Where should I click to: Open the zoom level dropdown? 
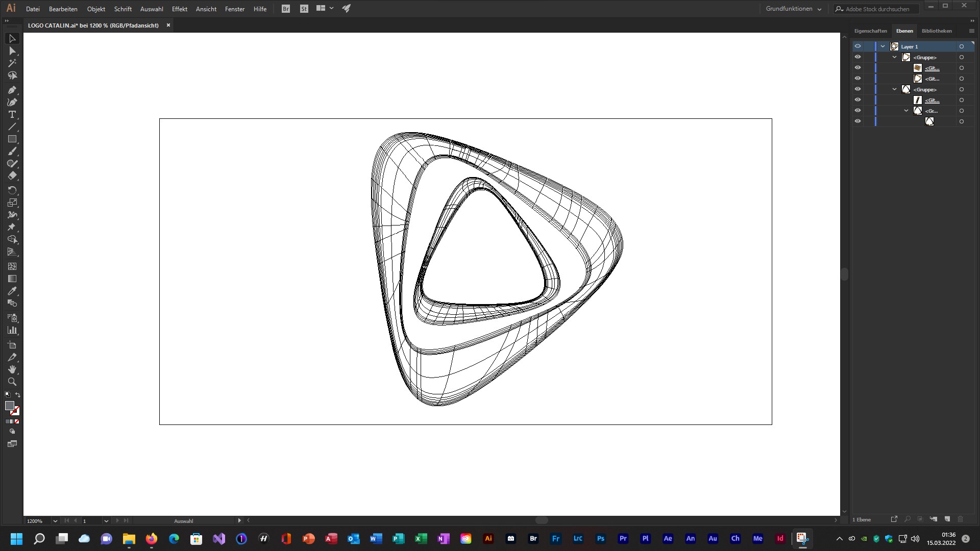55,521
